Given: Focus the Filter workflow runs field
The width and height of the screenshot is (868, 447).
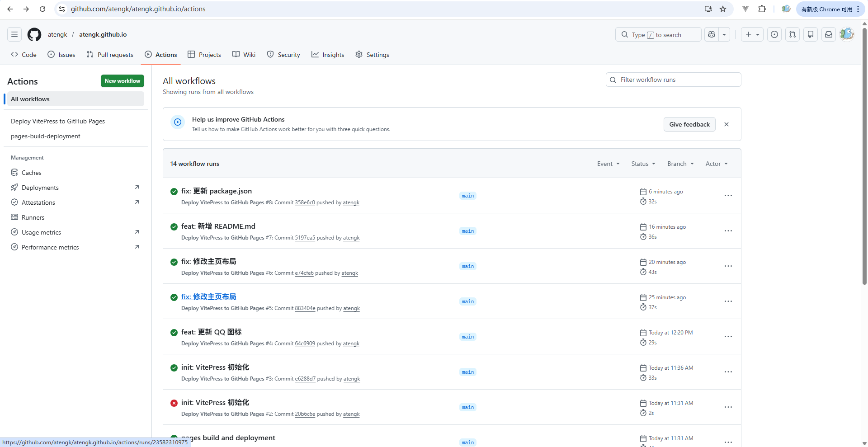Looking at the screenshot, I should 674,80.
